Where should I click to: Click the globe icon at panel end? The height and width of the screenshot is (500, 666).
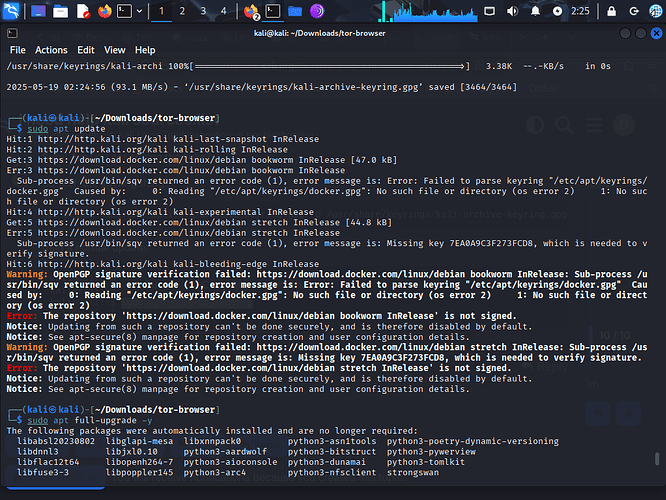click(655, 11)
